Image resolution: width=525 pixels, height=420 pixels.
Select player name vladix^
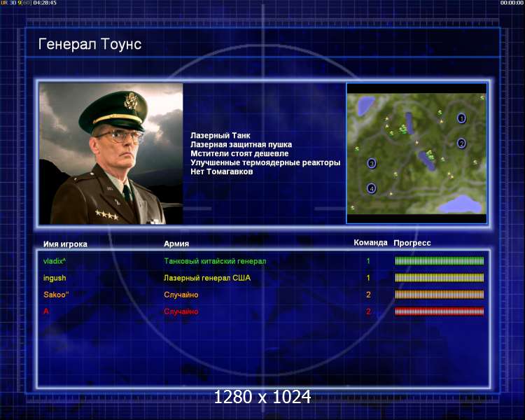[x=55, y=261]
